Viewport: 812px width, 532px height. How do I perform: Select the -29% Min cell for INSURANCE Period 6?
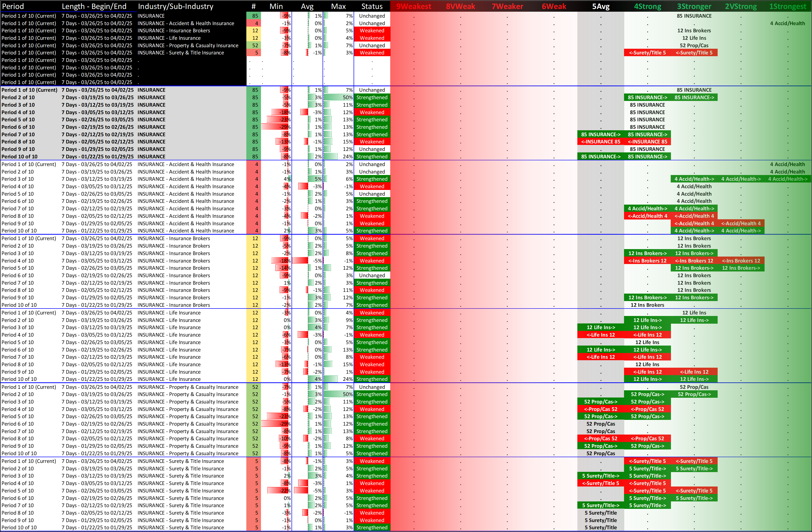pos(285,127)
